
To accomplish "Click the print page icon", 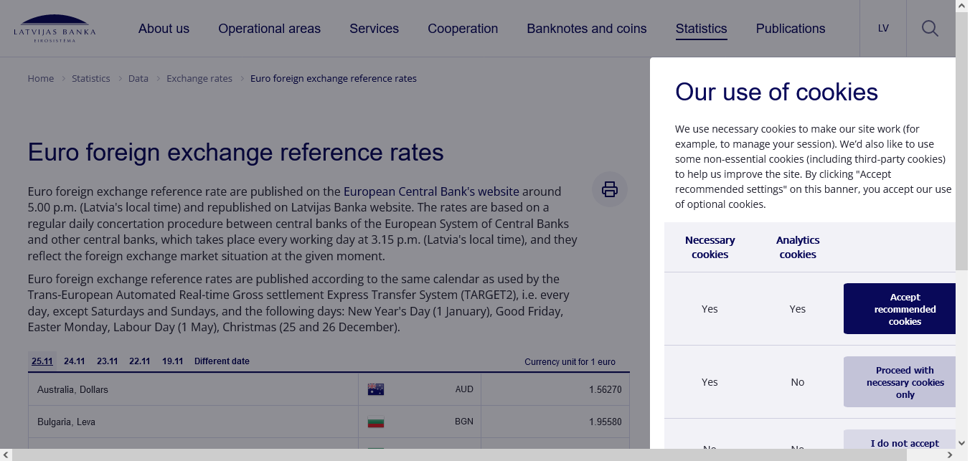I will click(610, 190).
